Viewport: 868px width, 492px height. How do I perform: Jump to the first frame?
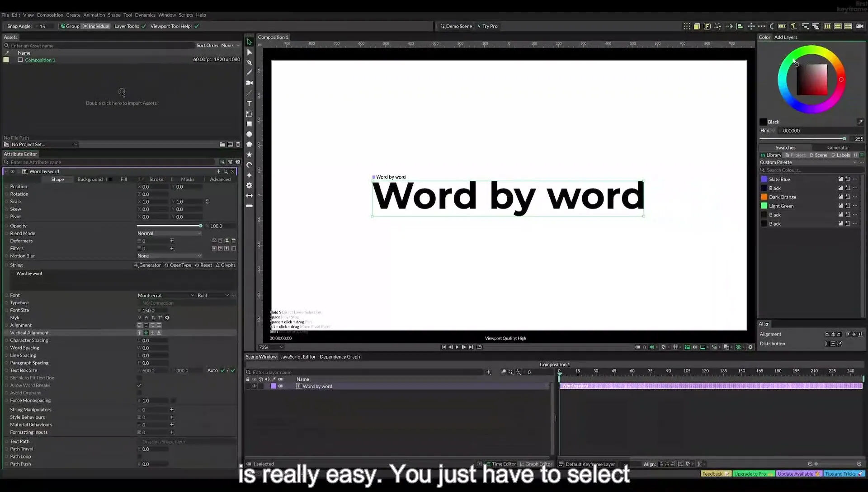[443, 347]
